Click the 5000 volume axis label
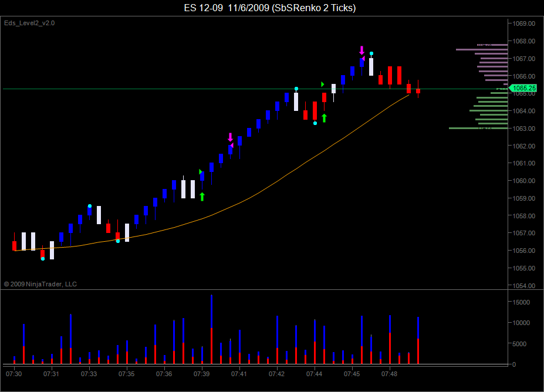544x392 pixels. pyautogui.click(x=520, y=344)
